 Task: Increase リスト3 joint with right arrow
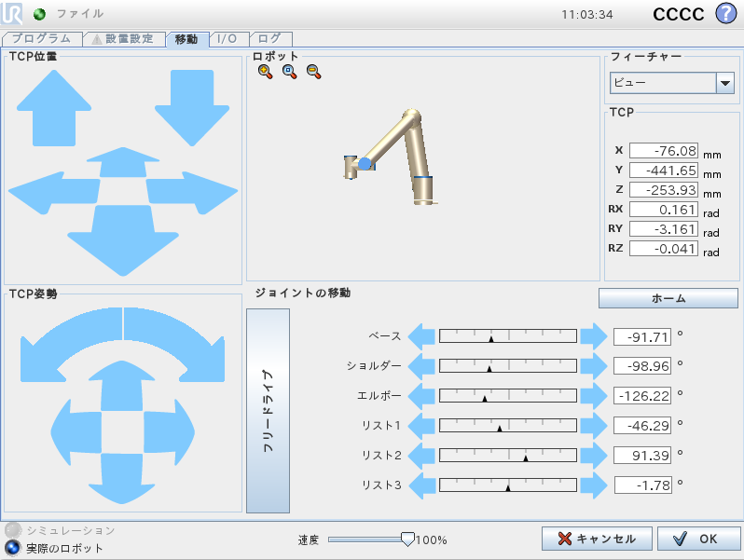click(x=594, y=485)
